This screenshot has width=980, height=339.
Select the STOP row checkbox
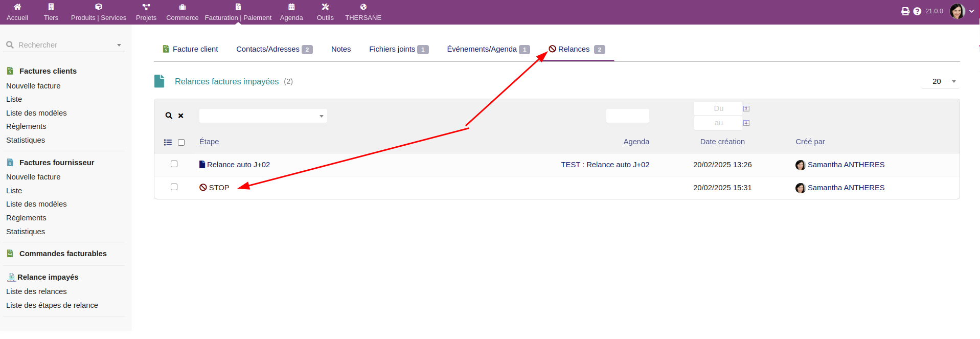(x=174, y=187)
